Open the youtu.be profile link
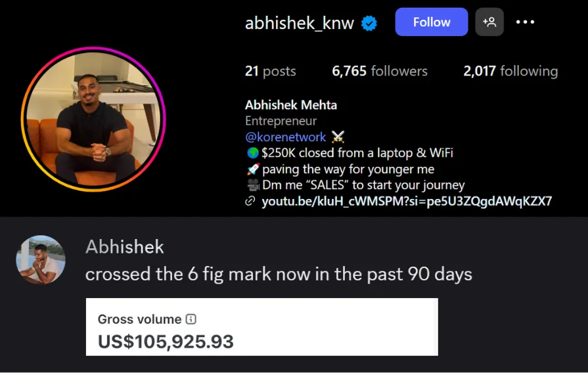 point(407,202)
